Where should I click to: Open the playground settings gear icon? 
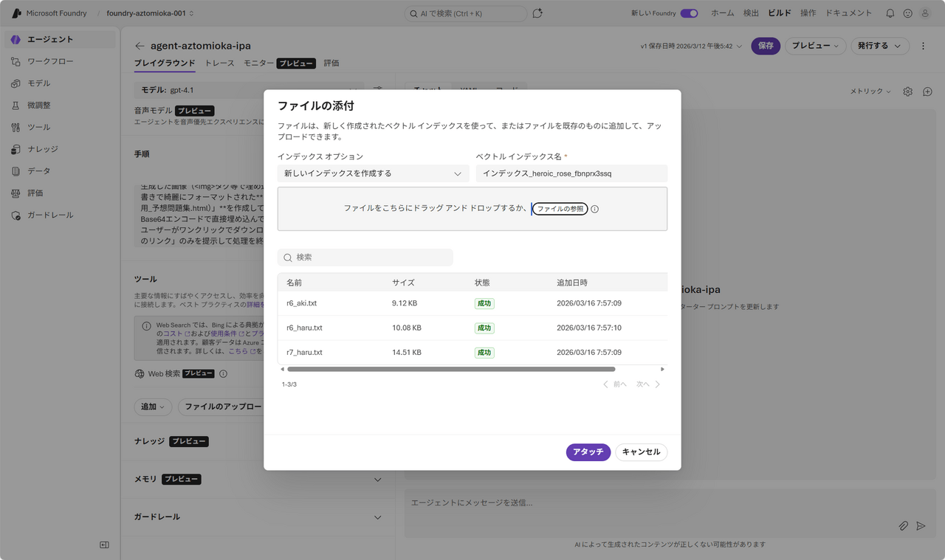point(907,91)
